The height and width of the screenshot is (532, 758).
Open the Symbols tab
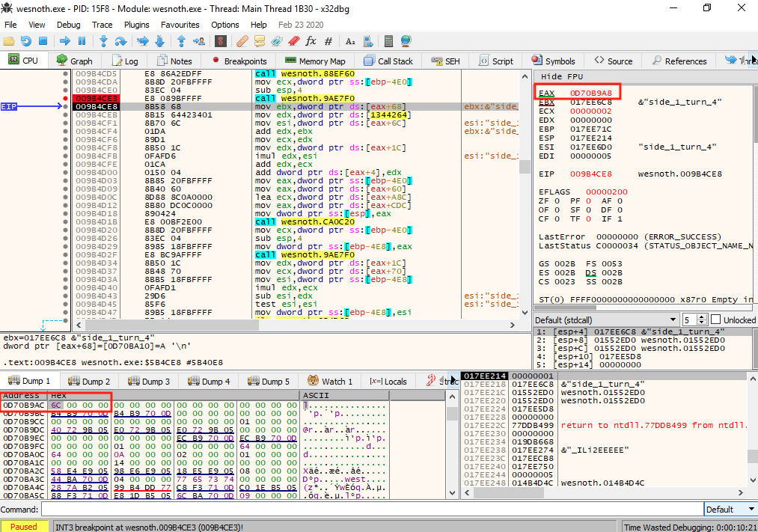(x=554, y=61)
